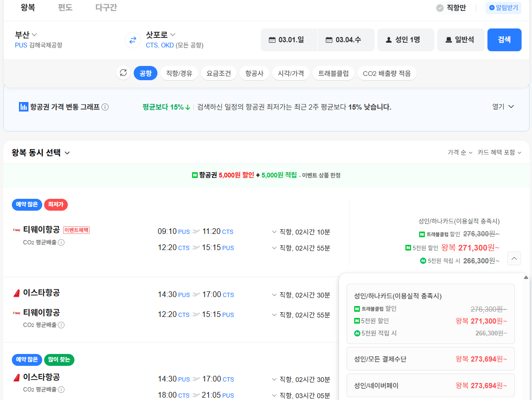Viewport: 532px width, 400px height.
Task: Click the 이벤트혜택 badge on 티웨이항공
Action: point(76,230)
